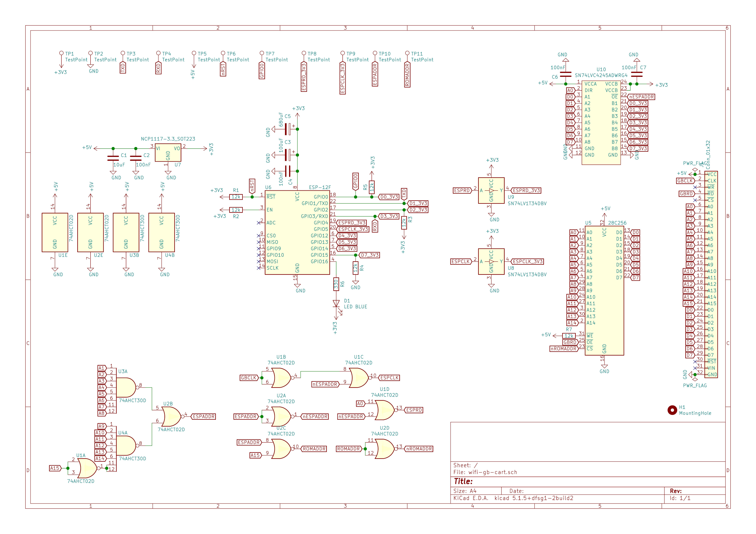756x534 pixels.
Task: Click the ESPADDR label at U2B output
Action: (204, 417)
